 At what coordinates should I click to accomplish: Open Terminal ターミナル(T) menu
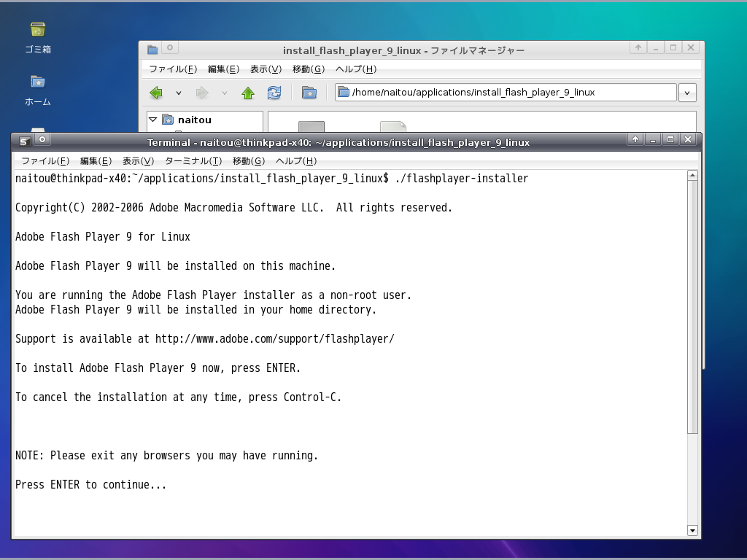pyautogui.click(x=193, y=161)
